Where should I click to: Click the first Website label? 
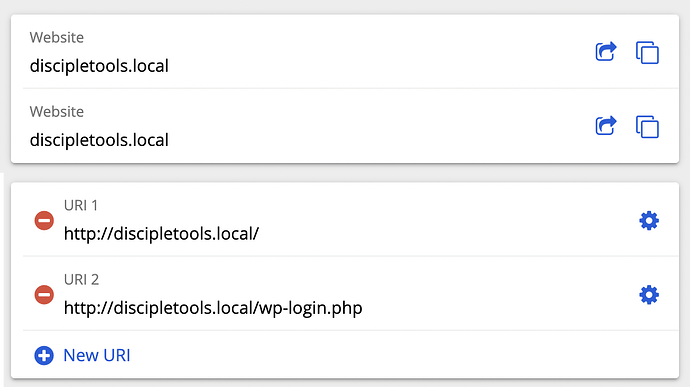click(x=57, y=37)
